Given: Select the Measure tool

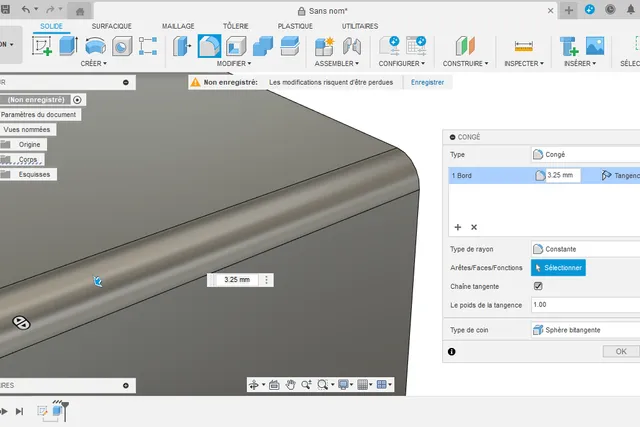Looking at the screenshot, I should (524, 46).
